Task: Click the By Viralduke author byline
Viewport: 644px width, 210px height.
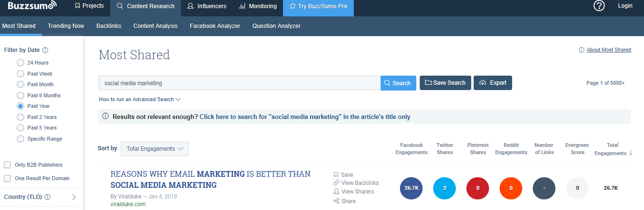Action: [125, 197]
